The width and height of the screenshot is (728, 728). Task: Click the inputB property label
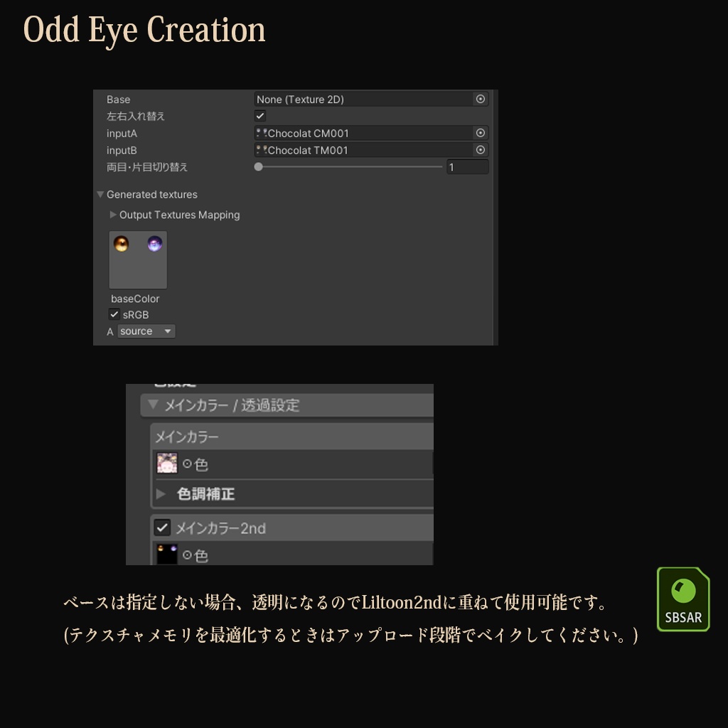click(x=122, y=151)
